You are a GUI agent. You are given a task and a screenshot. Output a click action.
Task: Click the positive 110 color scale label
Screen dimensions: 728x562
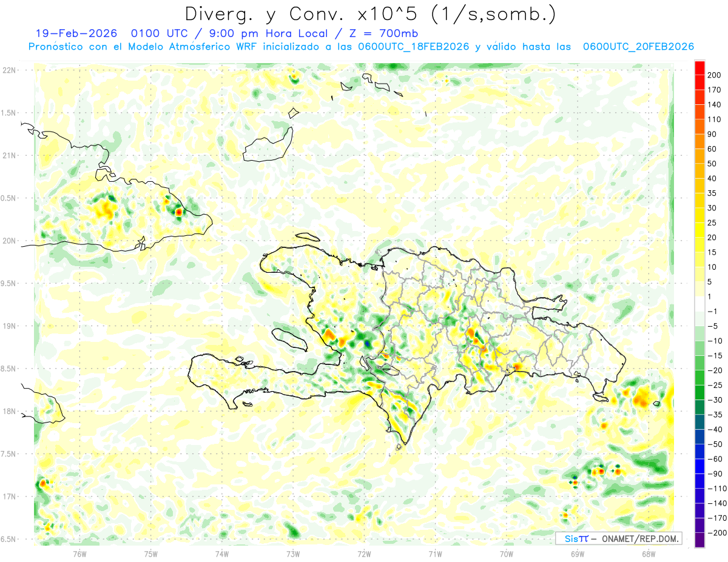715,119
